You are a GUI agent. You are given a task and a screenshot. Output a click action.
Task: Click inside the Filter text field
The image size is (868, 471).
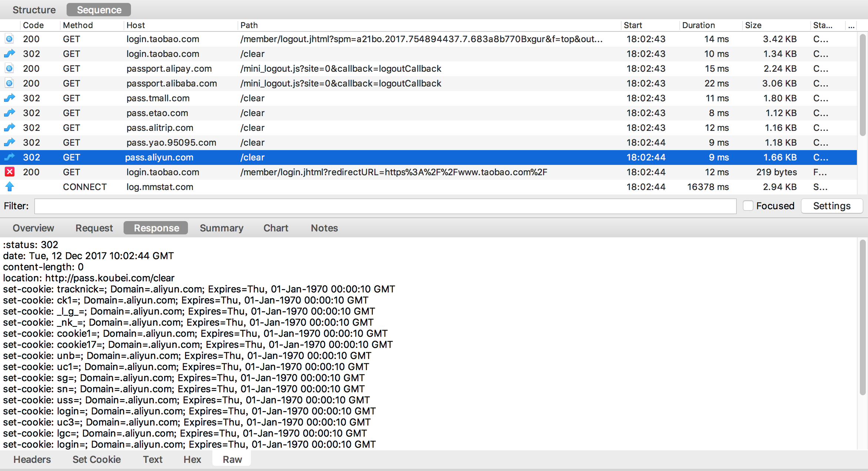[385, 206]
